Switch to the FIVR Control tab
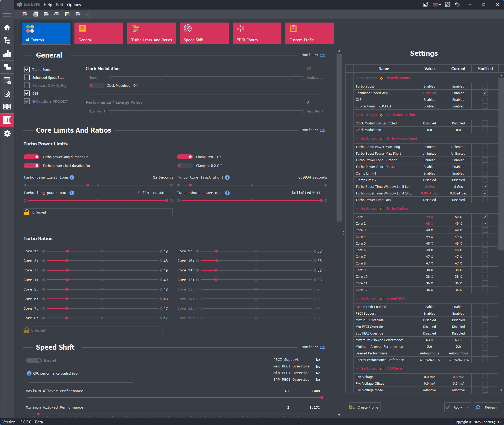Image resolution: width=504 pixels, height=425 pixels. pyautogui.click(x=257, y=33)
